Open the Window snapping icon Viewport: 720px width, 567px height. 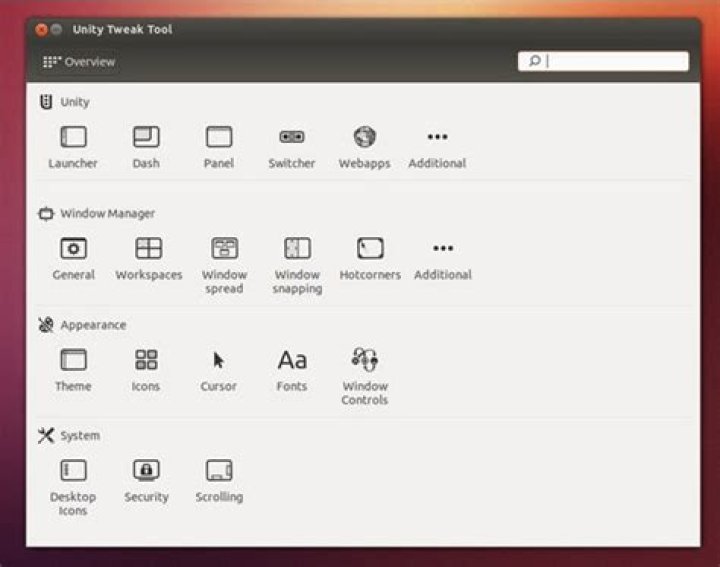pyautogui.click(x=297, y=248)
